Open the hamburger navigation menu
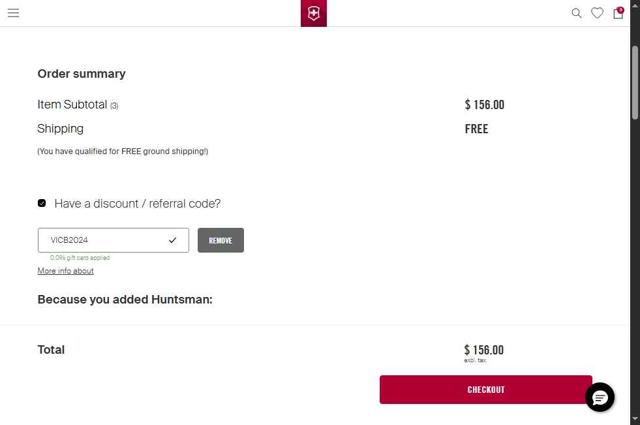Viewport: 640px width, 425px height. point(13,13)
